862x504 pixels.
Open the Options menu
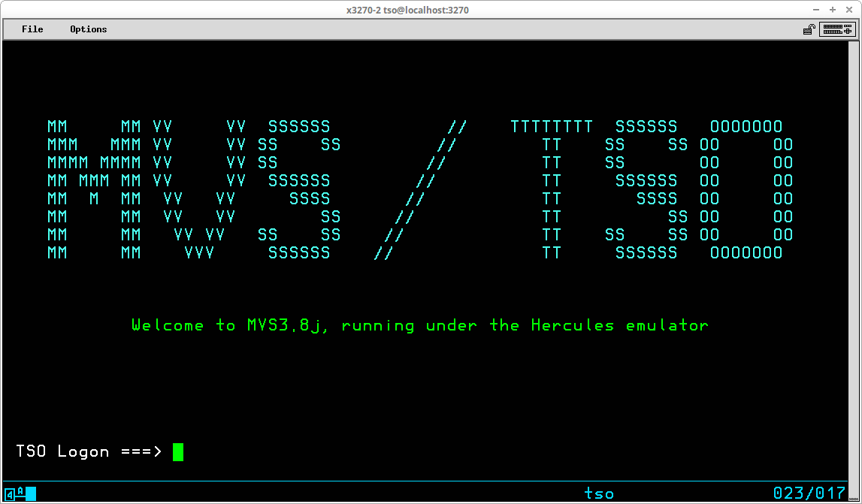tap(89, 29)
